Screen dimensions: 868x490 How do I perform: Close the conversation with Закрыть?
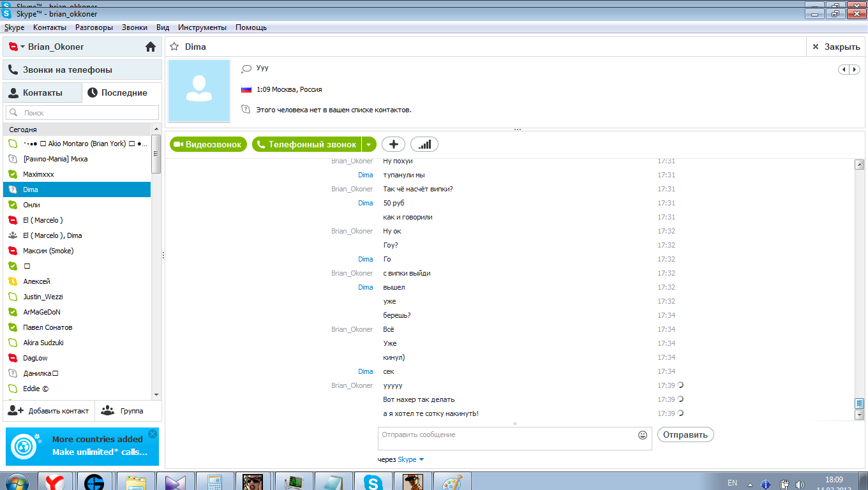click(x=836, y=47)
